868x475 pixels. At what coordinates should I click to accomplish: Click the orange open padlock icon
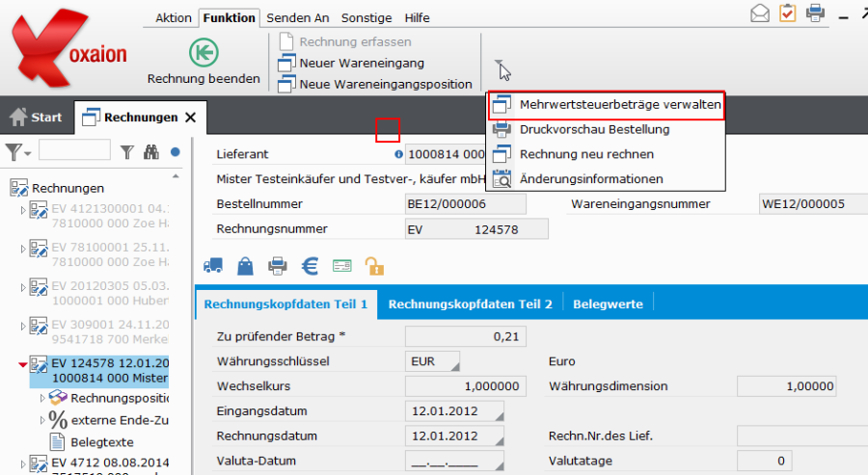pos(374,266)
